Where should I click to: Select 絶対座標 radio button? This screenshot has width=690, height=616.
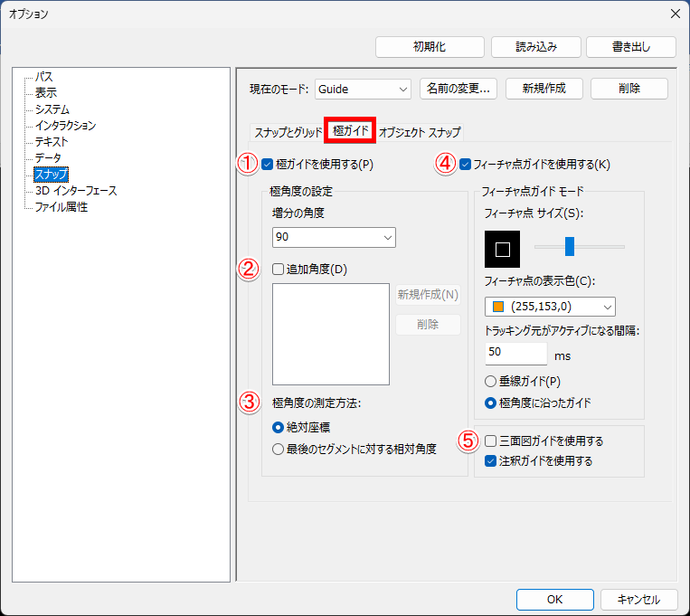point(278,427)
